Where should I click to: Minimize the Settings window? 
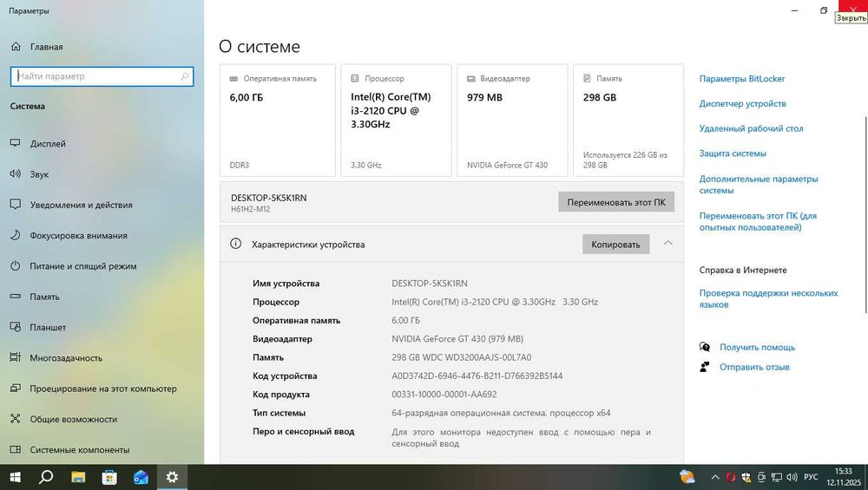click(794, 10)
